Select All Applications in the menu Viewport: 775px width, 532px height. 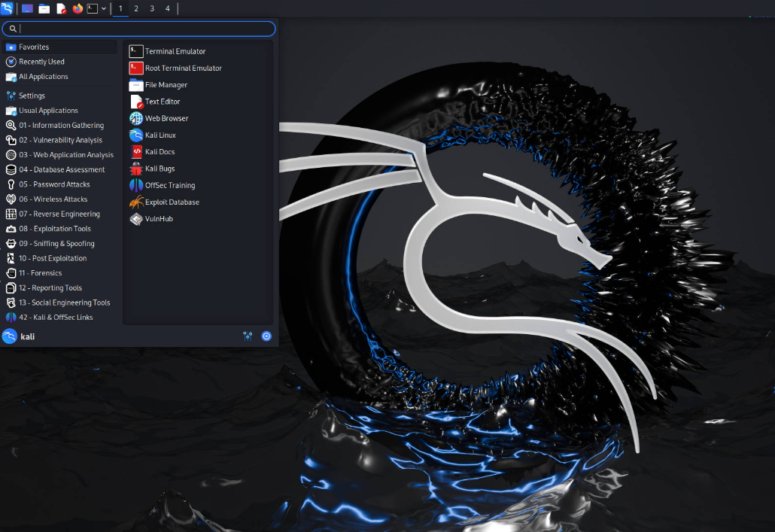click(x=43, y=77)
